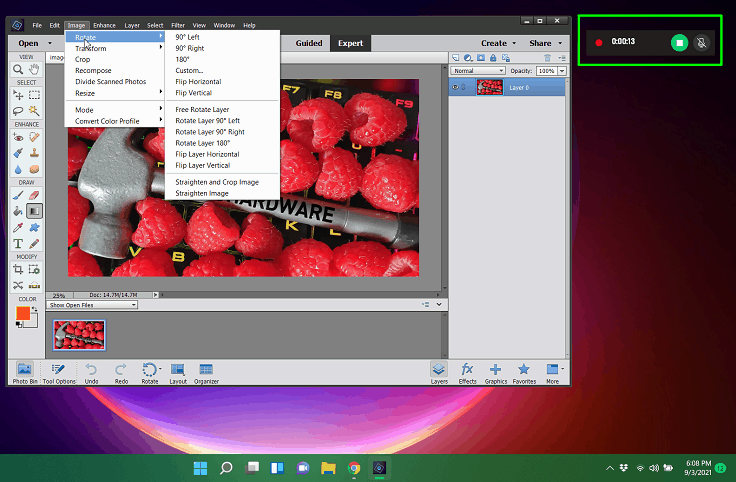Select the Eraser tool
Image resolution: width=736 pixels, height=482 pixels.
coord(34,195)
